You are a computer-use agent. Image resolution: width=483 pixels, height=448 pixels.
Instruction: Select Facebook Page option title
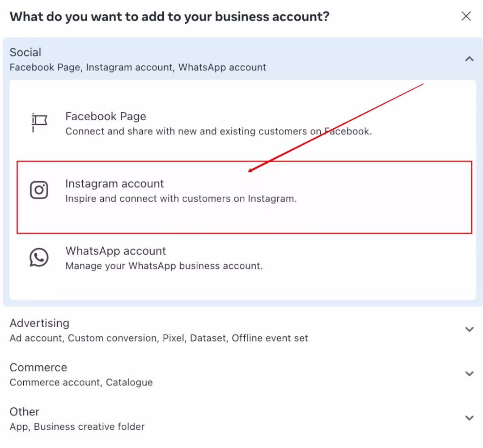point(106,116)
